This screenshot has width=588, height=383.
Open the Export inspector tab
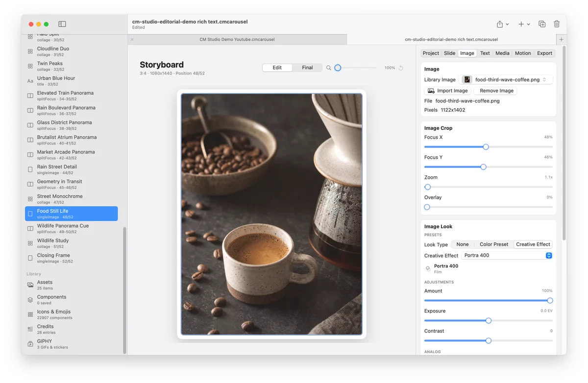click(544, 53)
